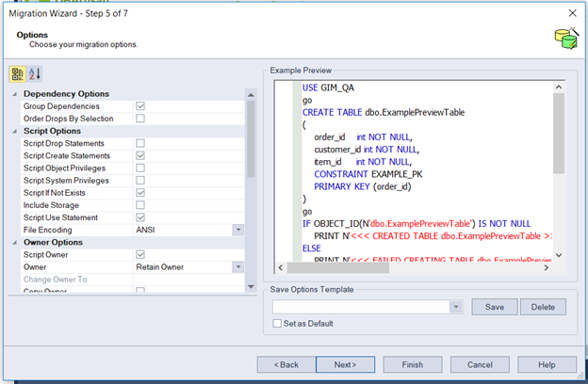Viewport: 588px width, 384px height.
Task: Click preview vertical scroll down arrow
Action: click(x=559, y=255)
